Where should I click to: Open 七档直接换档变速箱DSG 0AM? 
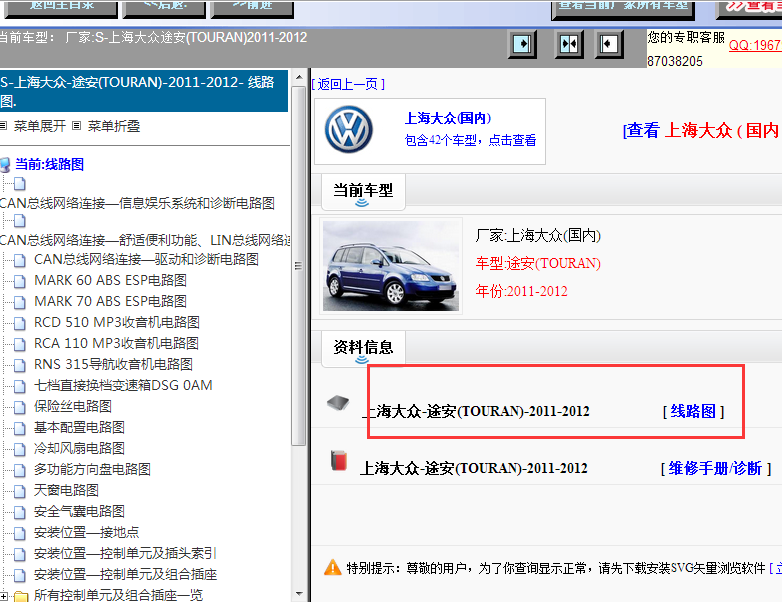click(123, 385)
